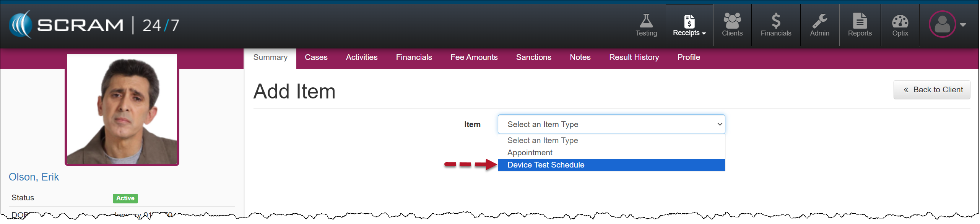Select Device Test Schedule option
The width and height of the screenshot is (980, 224).
[x=546, y=165]
